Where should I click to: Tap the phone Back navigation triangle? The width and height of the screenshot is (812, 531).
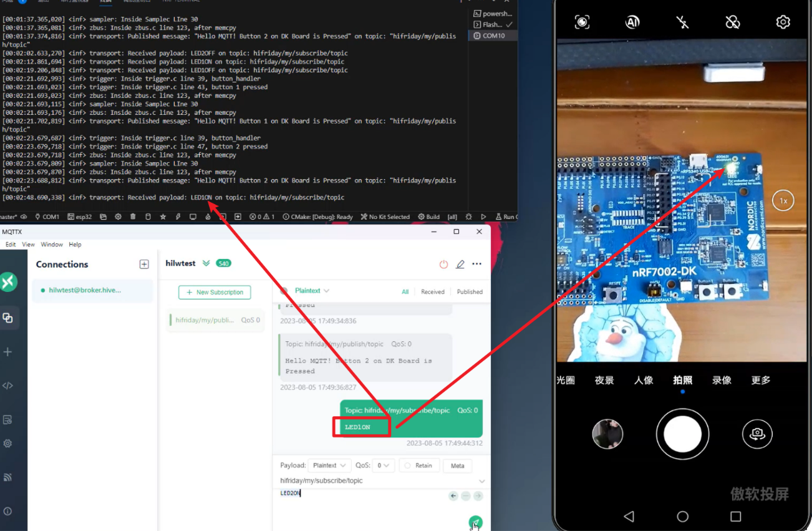coord(629,517)
